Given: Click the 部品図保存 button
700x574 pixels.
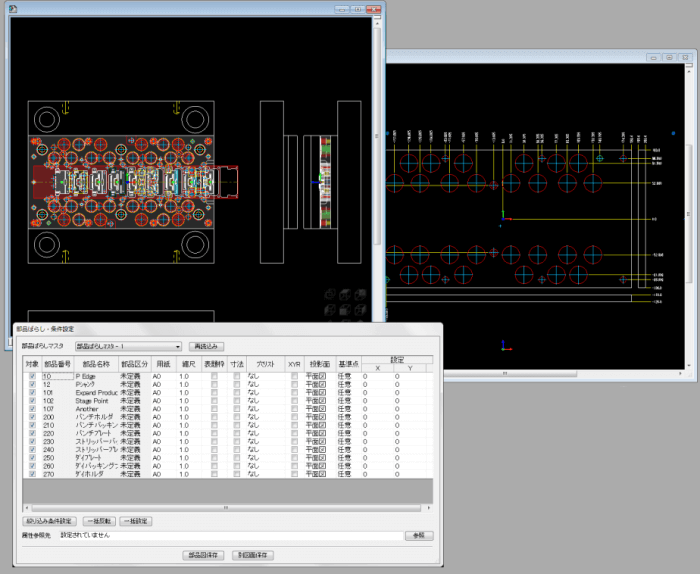Looking at the screenshot, I should [x=203, y=555].
